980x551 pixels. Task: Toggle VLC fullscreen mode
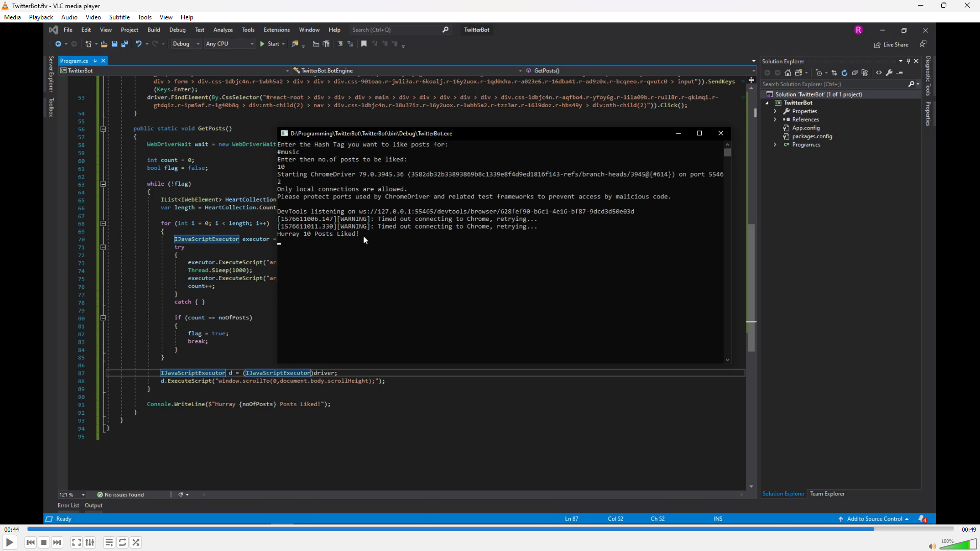(76, 542)
